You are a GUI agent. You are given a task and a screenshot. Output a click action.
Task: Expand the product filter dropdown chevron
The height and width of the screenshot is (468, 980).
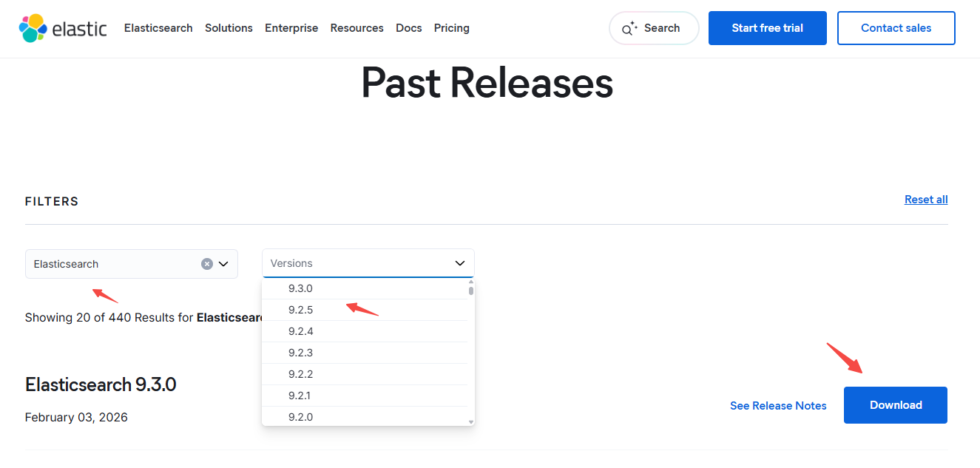tap(224, 264)
